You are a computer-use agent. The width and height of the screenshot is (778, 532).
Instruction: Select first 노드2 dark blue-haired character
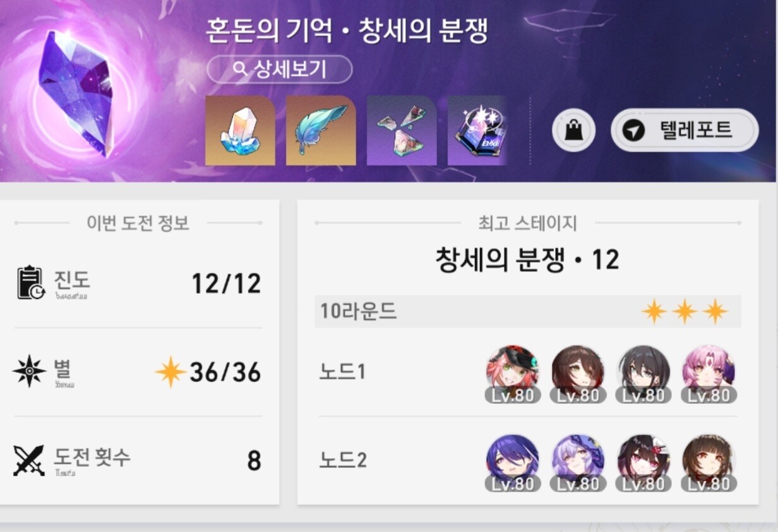pos(513,463)
